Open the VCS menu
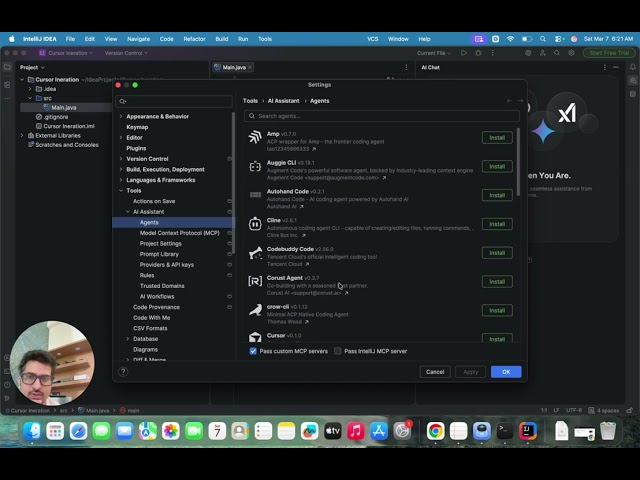Screen dimensions: 640x480 (373, 39)
